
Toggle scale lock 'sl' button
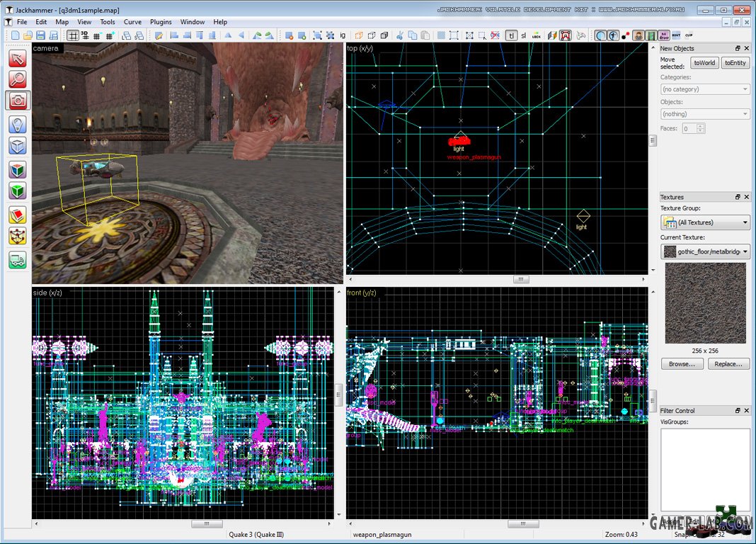click(x=524, y=35)
